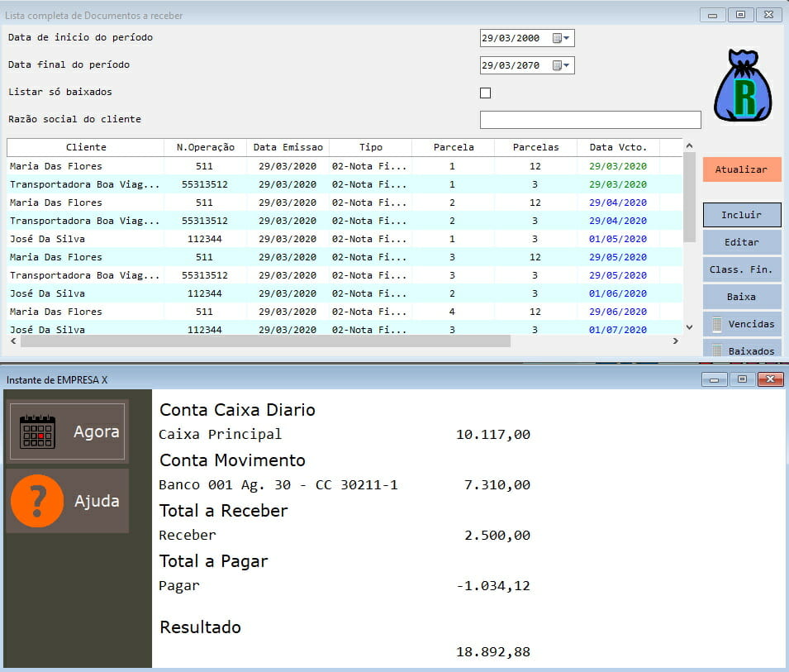
Task: Click the Editar button
Action: point(742,242)
